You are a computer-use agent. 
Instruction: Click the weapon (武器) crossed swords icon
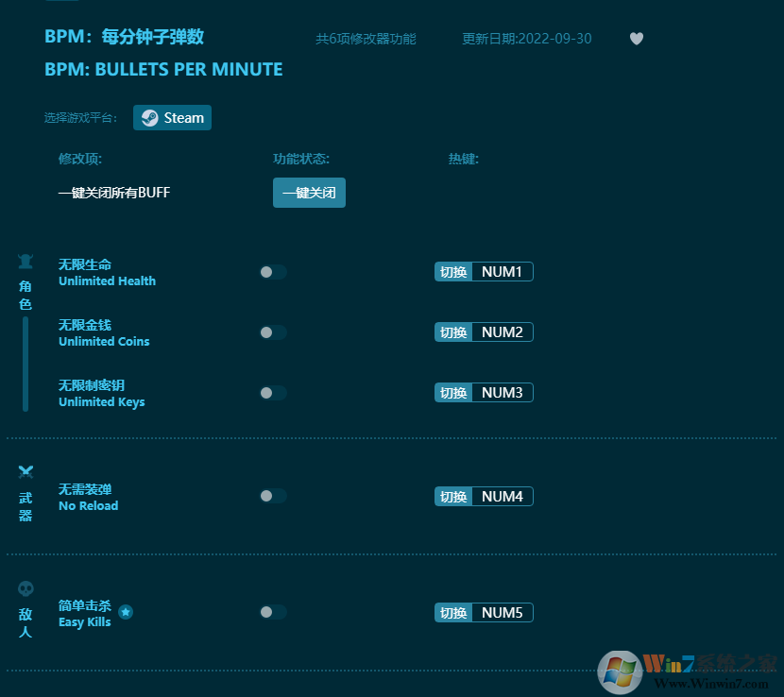coord(26,471)
